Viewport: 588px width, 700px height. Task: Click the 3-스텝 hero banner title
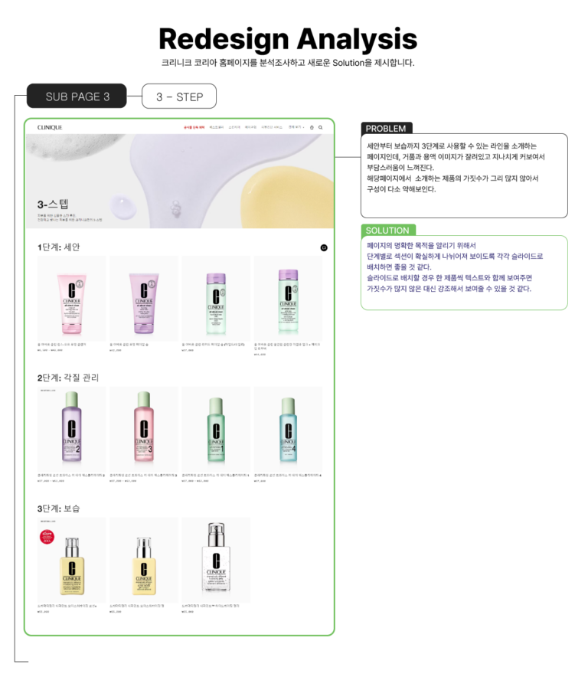point(53,204)
